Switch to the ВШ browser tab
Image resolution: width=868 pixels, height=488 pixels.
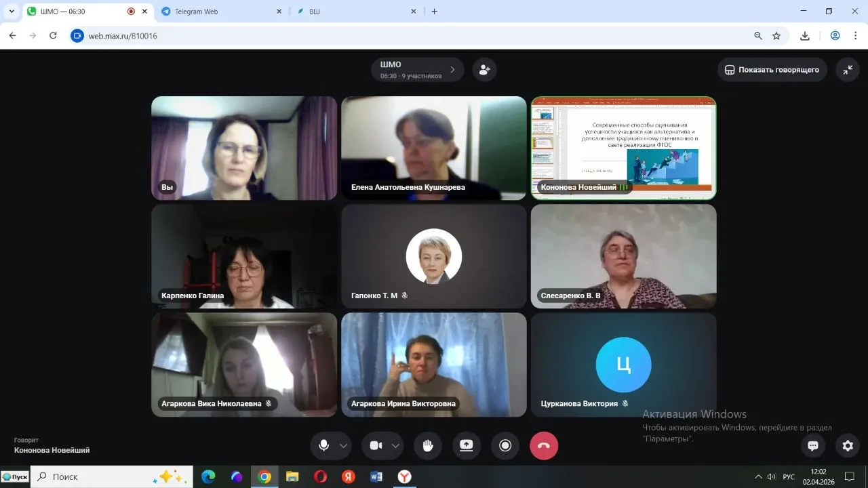353,12
